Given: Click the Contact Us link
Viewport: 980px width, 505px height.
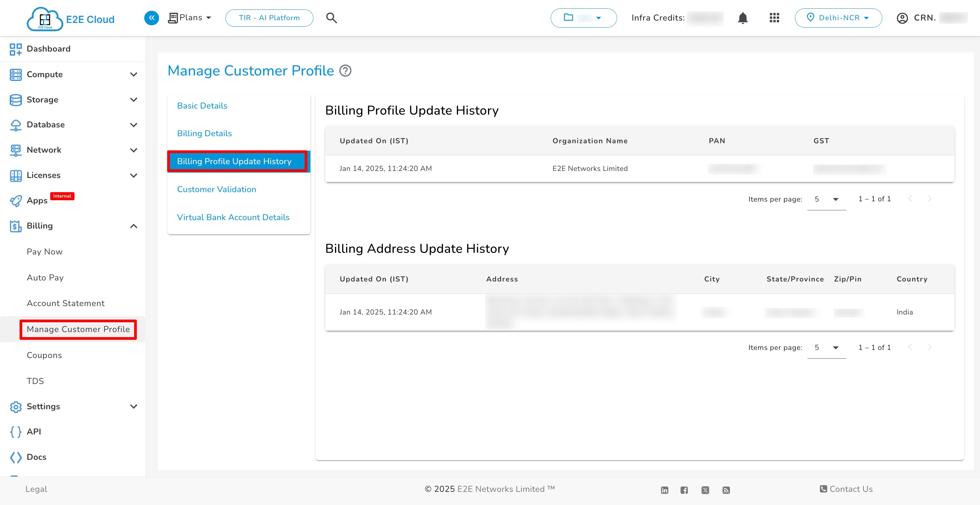Looking at the screenshot, I should [847, 489].
